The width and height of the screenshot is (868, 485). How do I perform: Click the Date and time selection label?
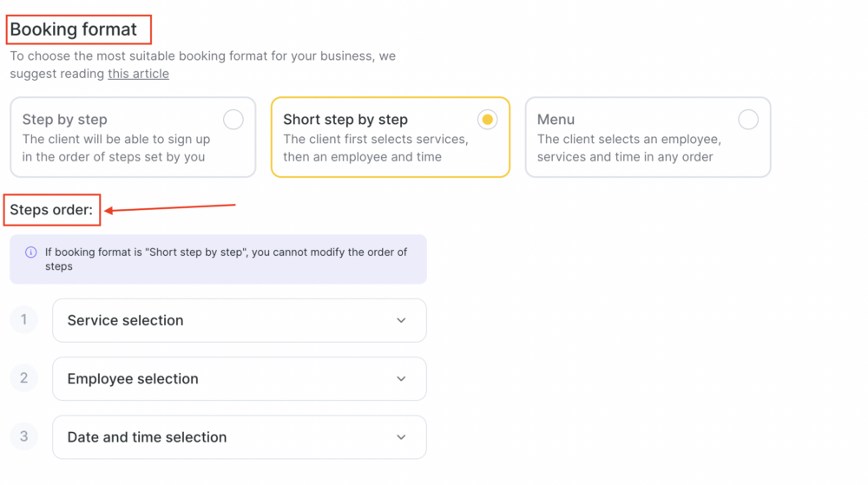tap(148, 437)
